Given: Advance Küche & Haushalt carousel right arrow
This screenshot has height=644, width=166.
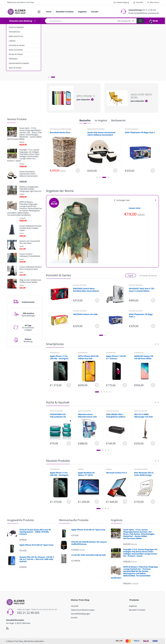Looking at the screenshot, I should click(158, 402).
